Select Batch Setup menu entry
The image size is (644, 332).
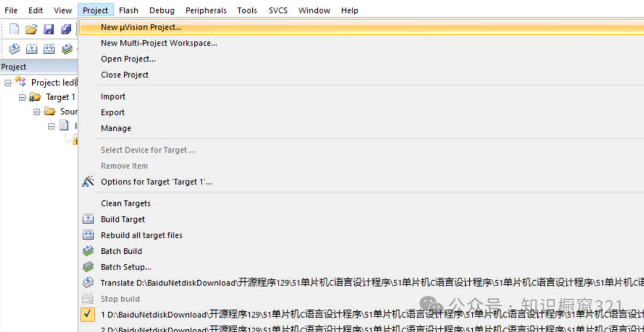pyautogui.click(x=126, y=267)
